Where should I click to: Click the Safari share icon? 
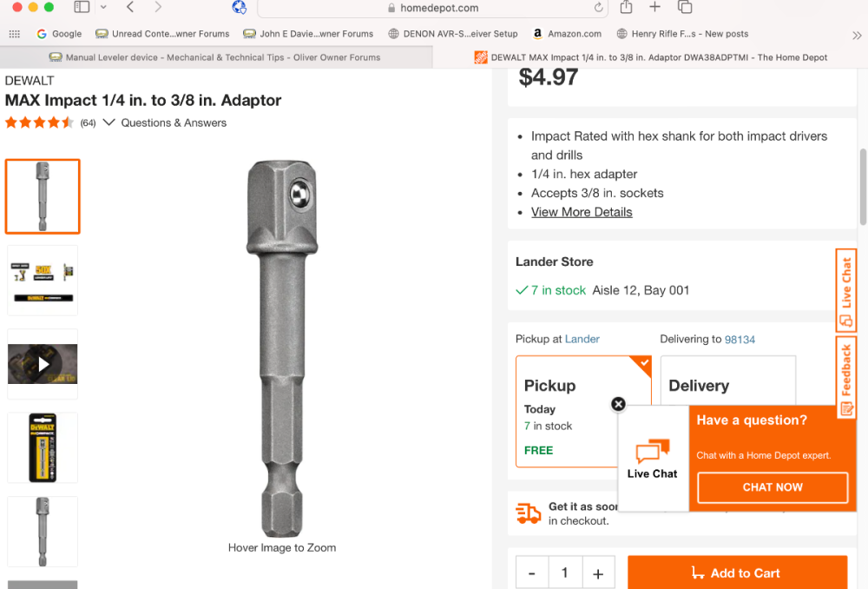626,7
